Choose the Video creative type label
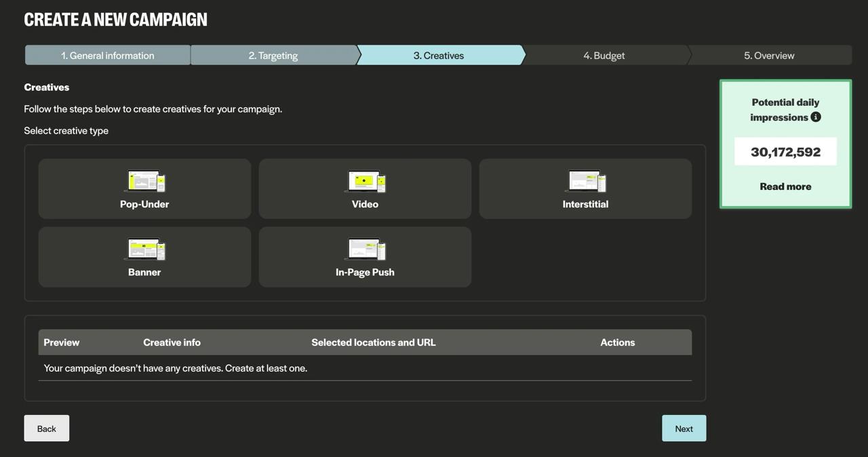The width and height of the screenshot is (868, 457). pyautogui.click(x=365, y=204)
